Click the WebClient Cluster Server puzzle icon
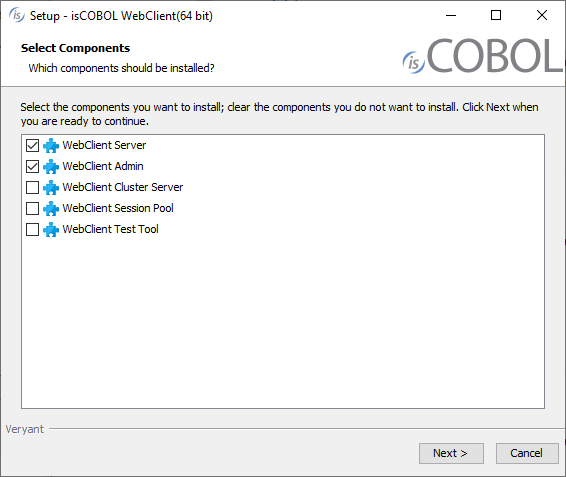 51,187
